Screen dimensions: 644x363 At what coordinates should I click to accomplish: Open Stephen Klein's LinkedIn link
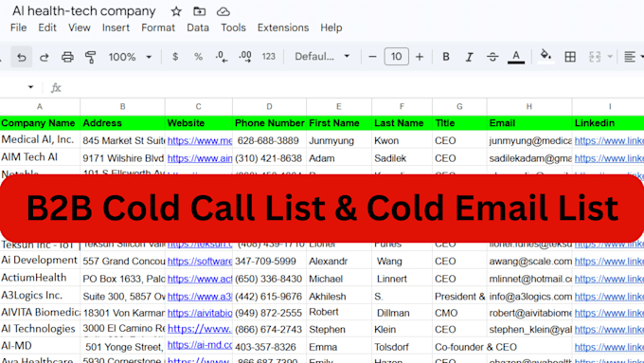[609, 329]
